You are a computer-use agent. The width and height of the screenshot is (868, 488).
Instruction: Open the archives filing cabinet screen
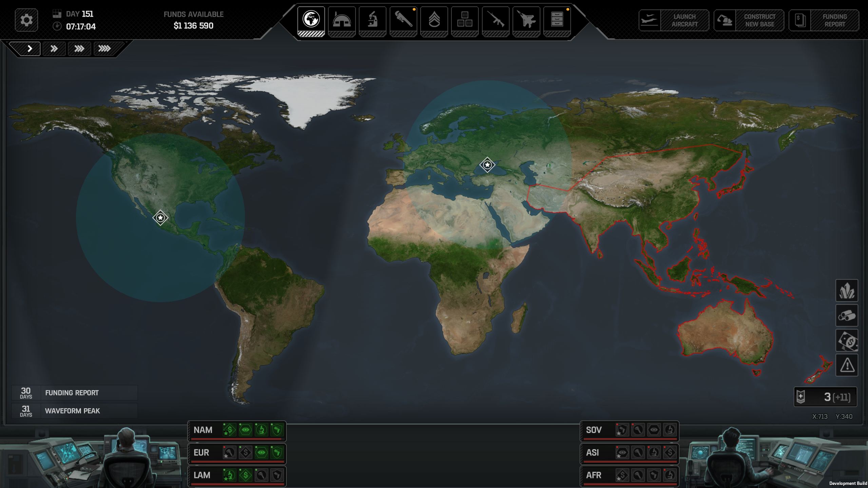tap(557, 20)
